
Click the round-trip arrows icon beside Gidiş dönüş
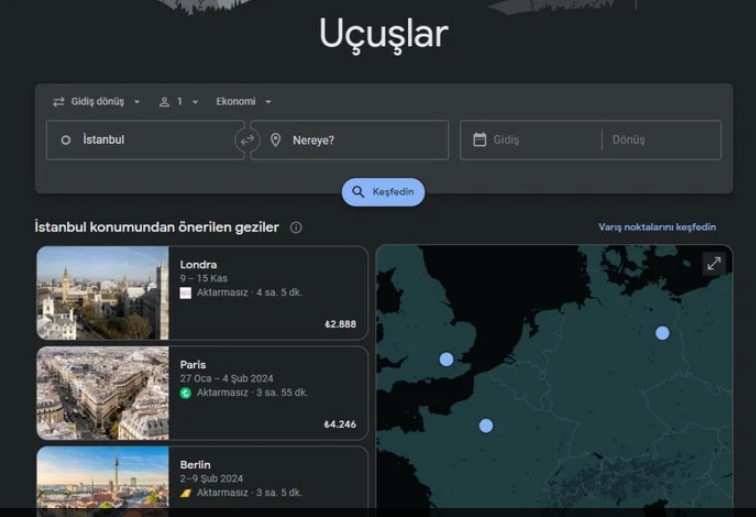click(59, 102)
